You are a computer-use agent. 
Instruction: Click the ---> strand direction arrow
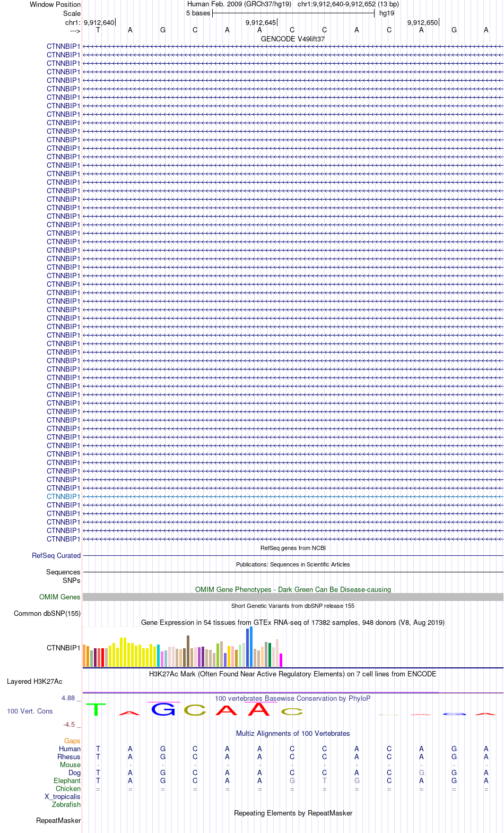(75, 31)
